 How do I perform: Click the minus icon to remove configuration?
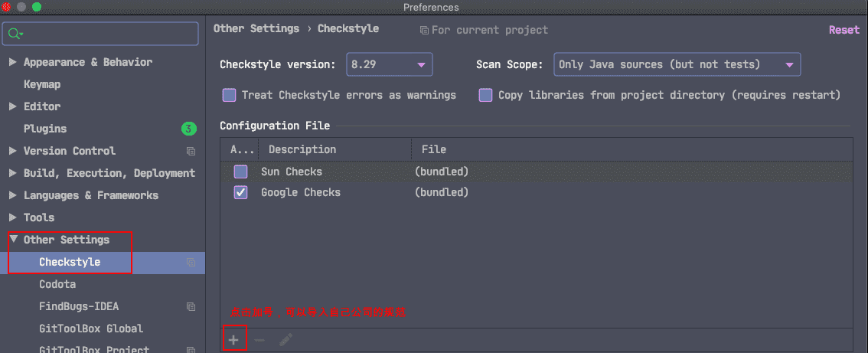click(259, 340)
